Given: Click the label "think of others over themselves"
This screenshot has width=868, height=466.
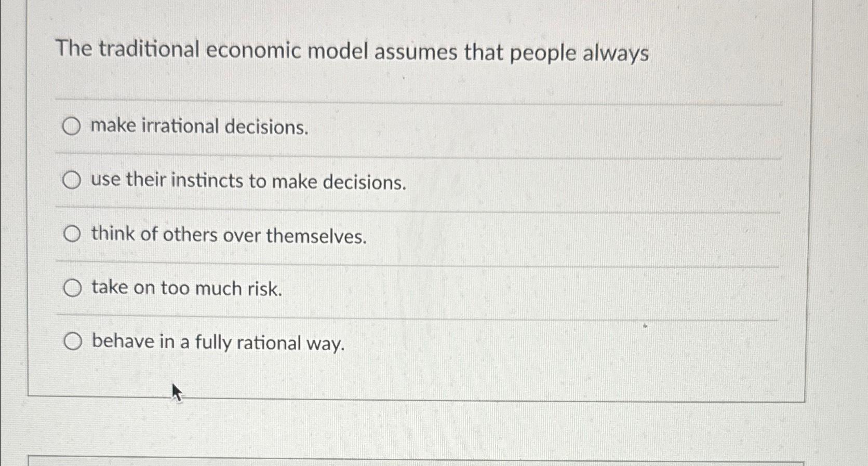Looking at the screenshot, I should click(229, 236).
